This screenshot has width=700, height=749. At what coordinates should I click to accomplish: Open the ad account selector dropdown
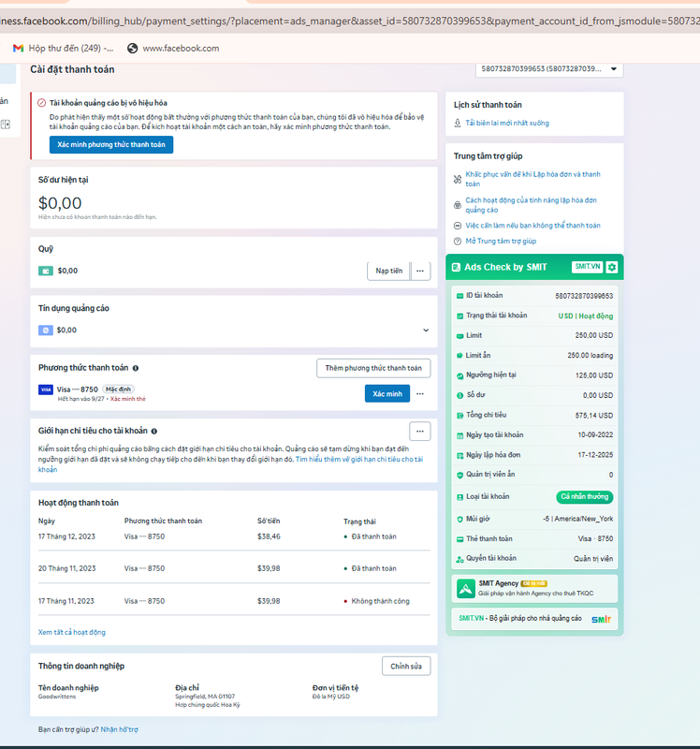click(549, 69)
